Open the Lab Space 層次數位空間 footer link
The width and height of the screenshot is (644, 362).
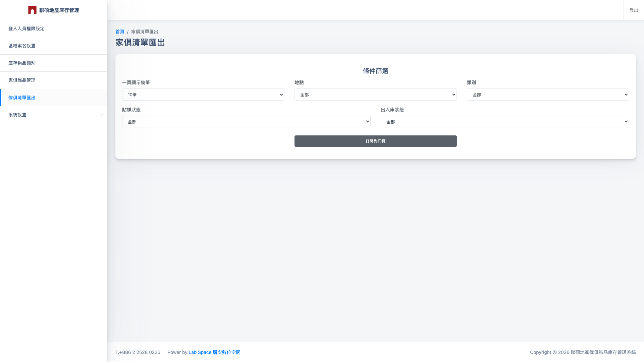click(214, 352)
